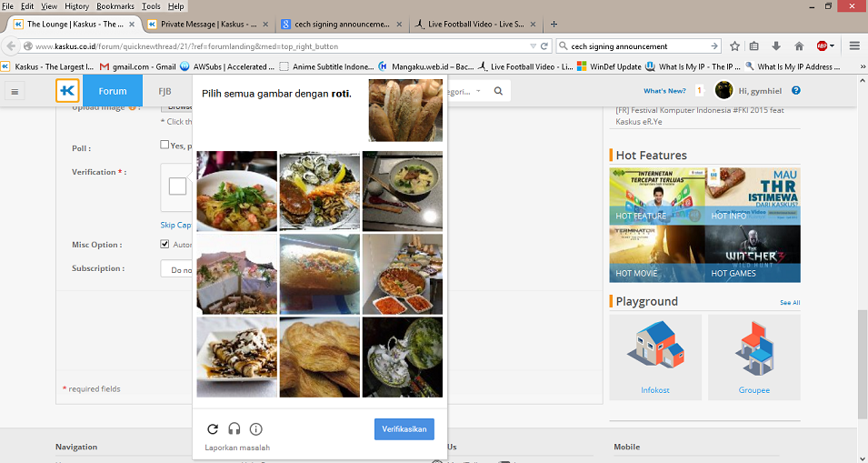Open the AWSubs bookmark
This screenshot has height=463, width=868.
[x=227, y=66]
